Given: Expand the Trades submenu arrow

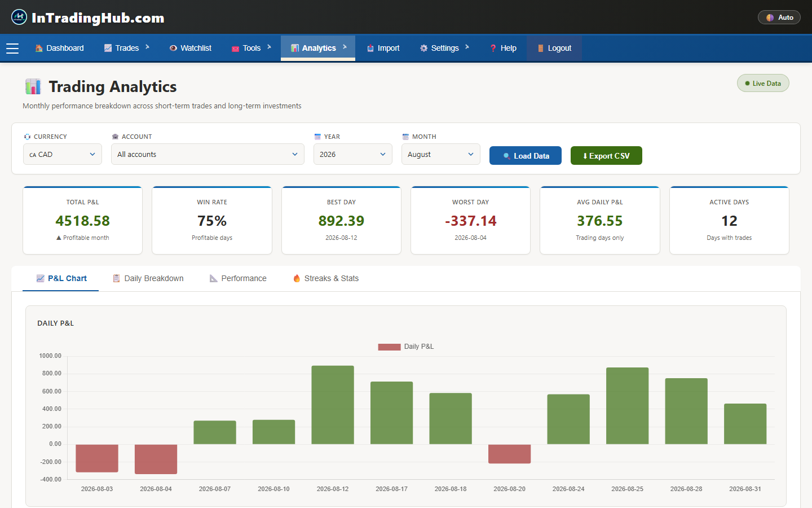Looking at the screenshot, I should tap(147, 47).
